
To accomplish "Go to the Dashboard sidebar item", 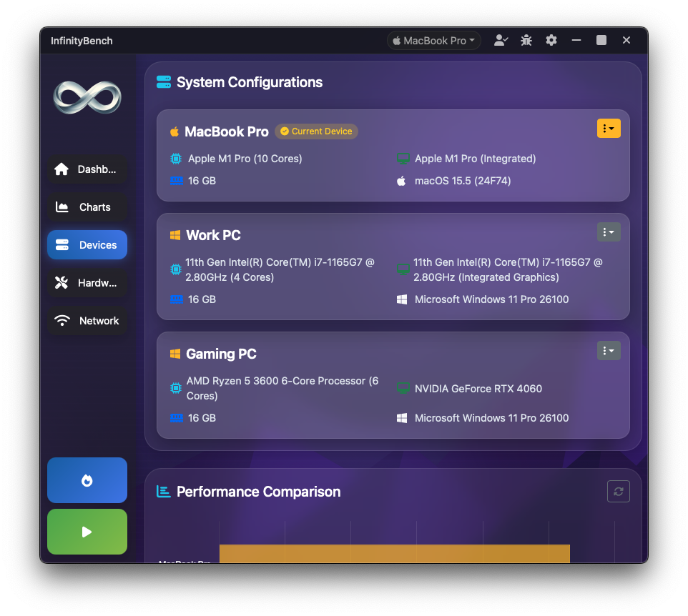I will pos(87,169).
